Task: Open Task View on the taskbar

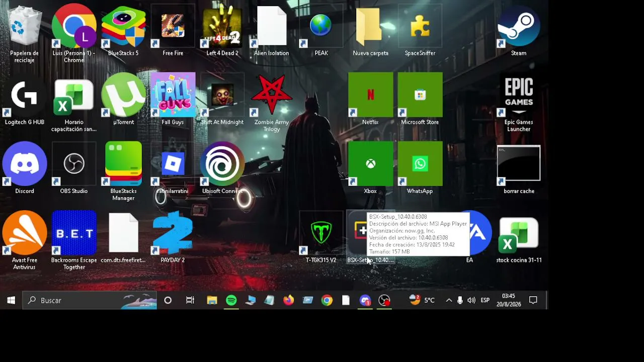Action: pyautogui.click(x=190, y=300)
